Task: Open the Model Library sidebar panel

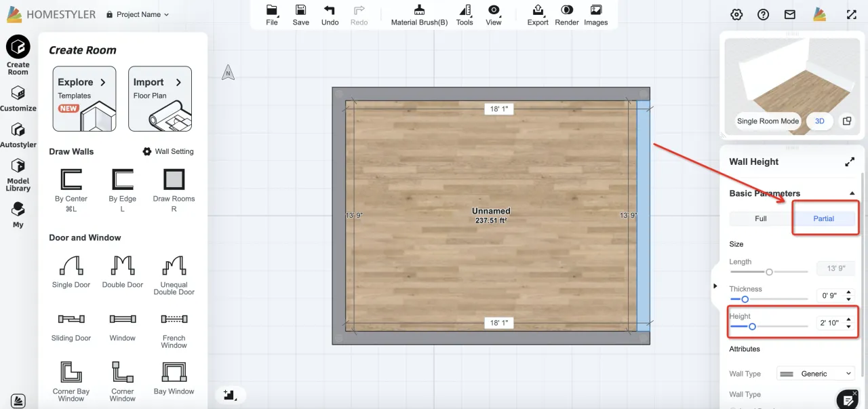Action: [x=18, y=174]
